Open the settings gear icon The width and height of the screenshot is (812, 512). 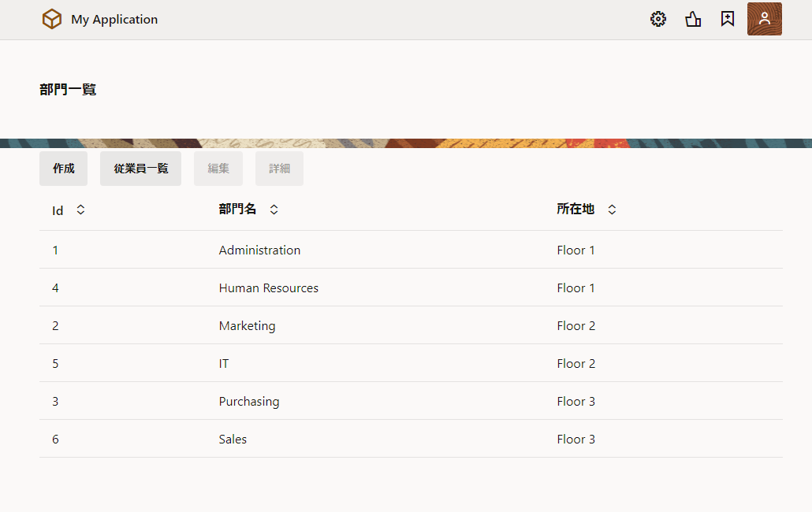tap(658, 19)
